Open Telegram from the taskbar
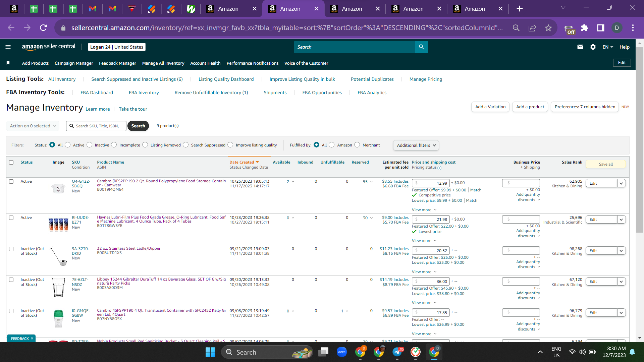644x362 pixels. click(397, 352)
